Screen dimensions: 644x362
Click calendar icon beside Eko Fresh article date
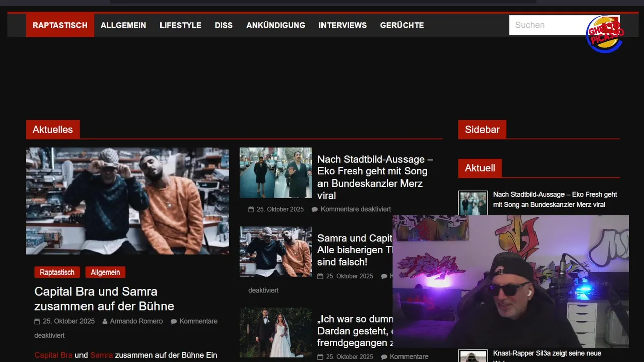point(251,209)
